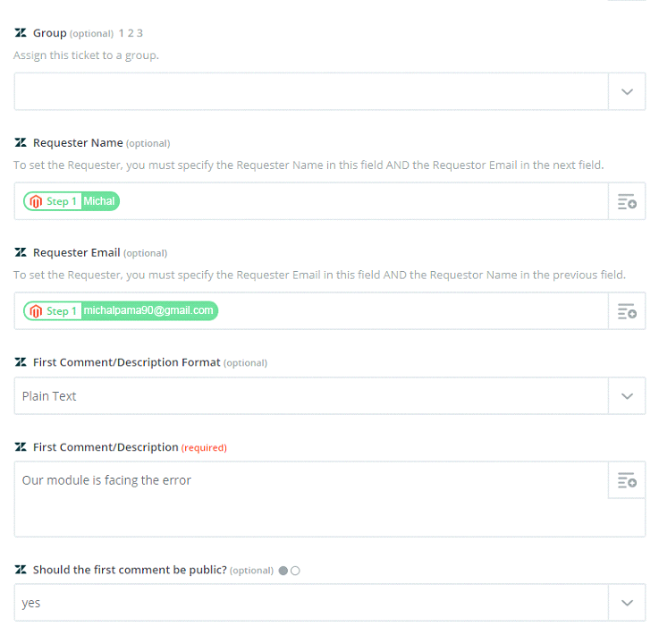Click the michalpama90@gmail.com field pill
659x644 pixels.
click(122, 311)
